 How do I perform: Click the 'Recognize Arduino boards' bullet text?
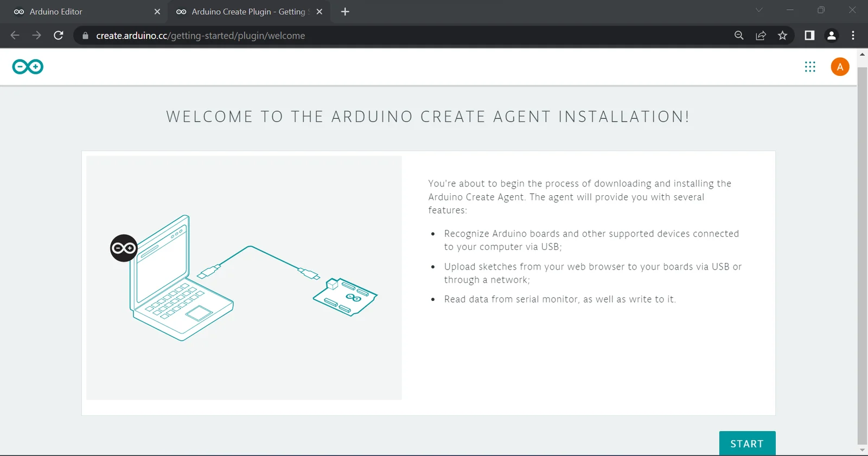(591, 240)
